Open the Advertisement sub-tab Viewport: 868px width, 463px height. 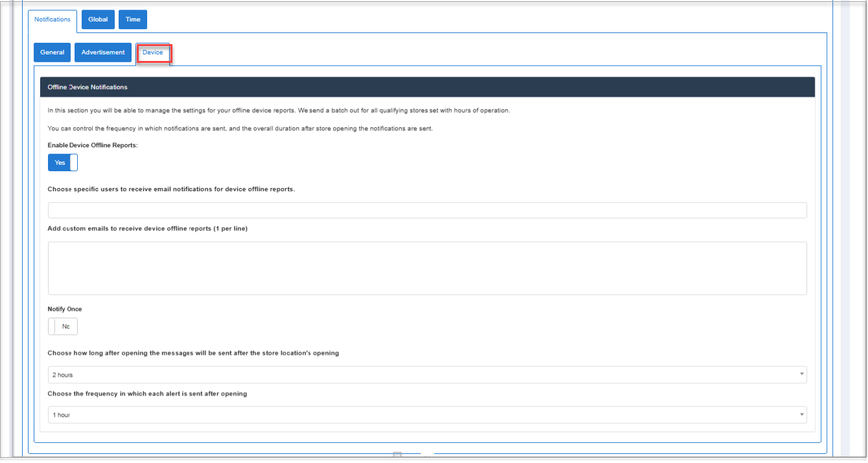click(103, 53)
